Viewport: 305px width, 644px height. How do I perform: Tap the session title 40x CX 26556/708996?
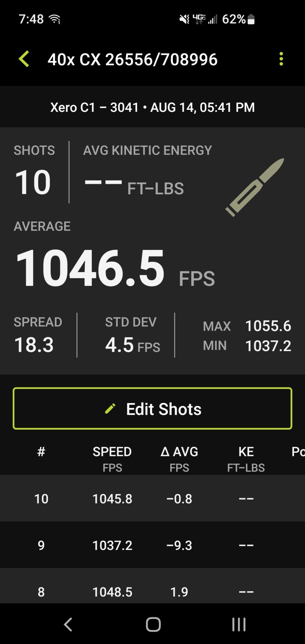pos(132,59)
